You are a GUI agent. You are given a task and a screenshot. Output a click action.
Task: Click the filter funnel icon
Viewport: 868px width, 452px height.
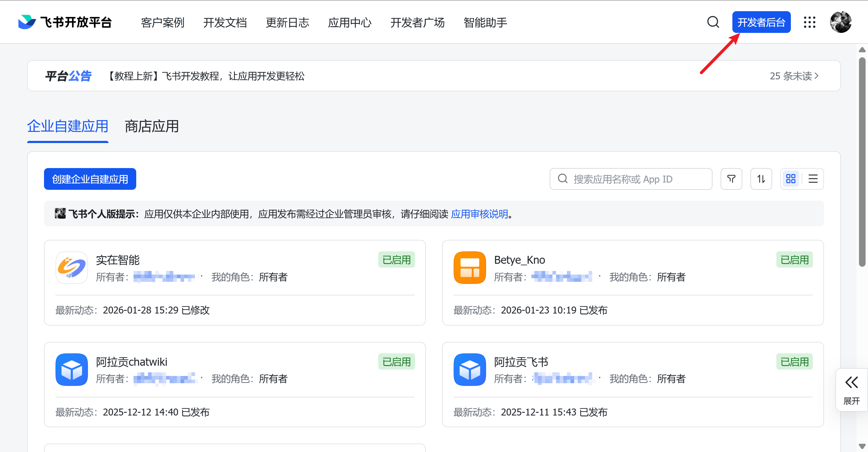point(731,179)
